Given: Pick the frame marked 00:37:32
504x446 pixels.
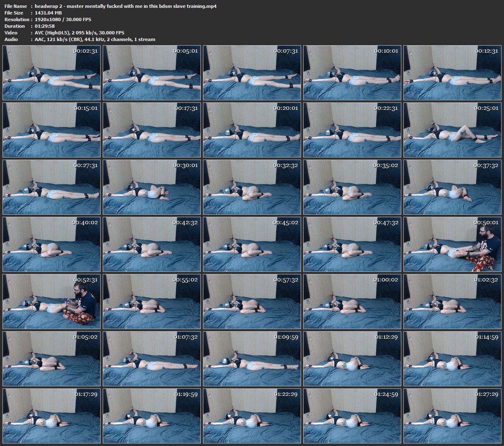Looking at the screenshot, I should coord(453,187).
